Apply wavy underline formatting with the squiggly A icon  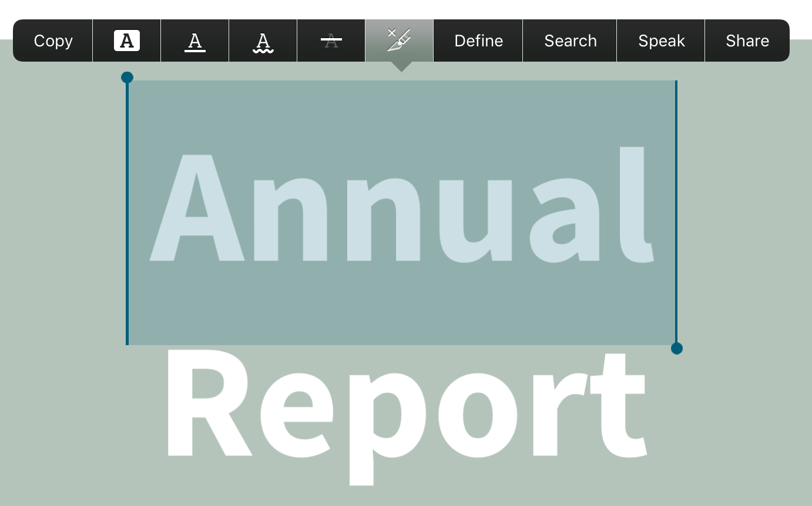[x=263, y=41]
